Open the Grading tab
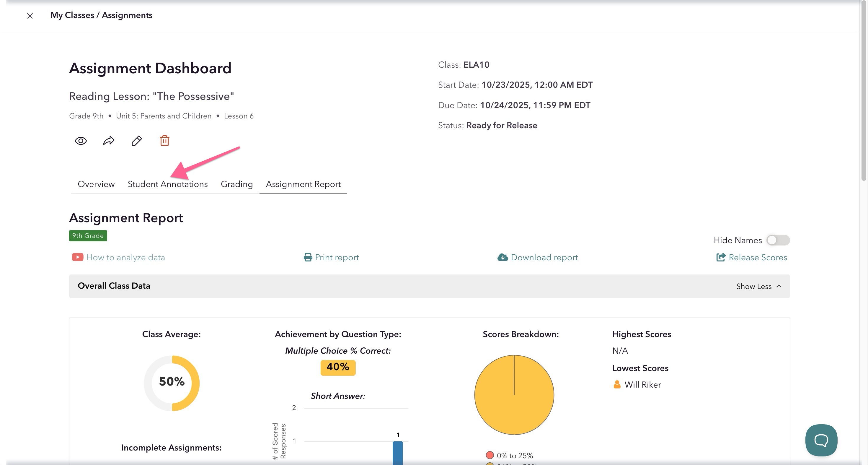868x465 pixels. coord(236,184)
